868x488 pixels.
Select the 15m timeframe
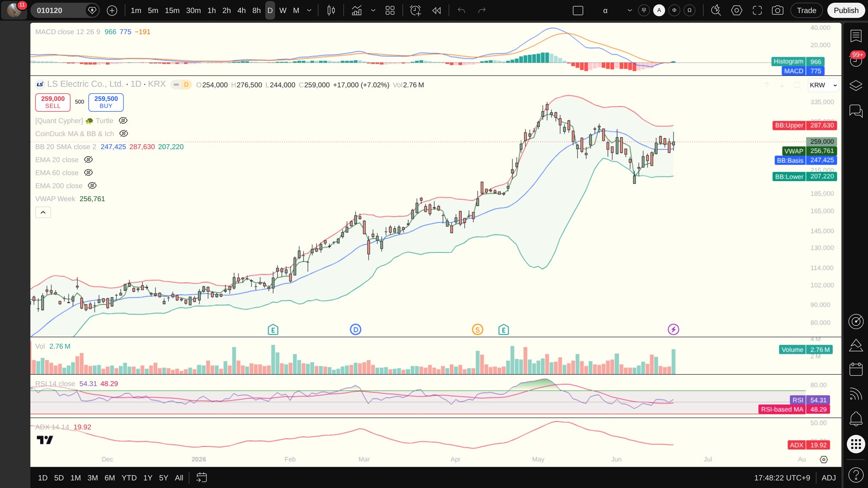coord(172,10)
